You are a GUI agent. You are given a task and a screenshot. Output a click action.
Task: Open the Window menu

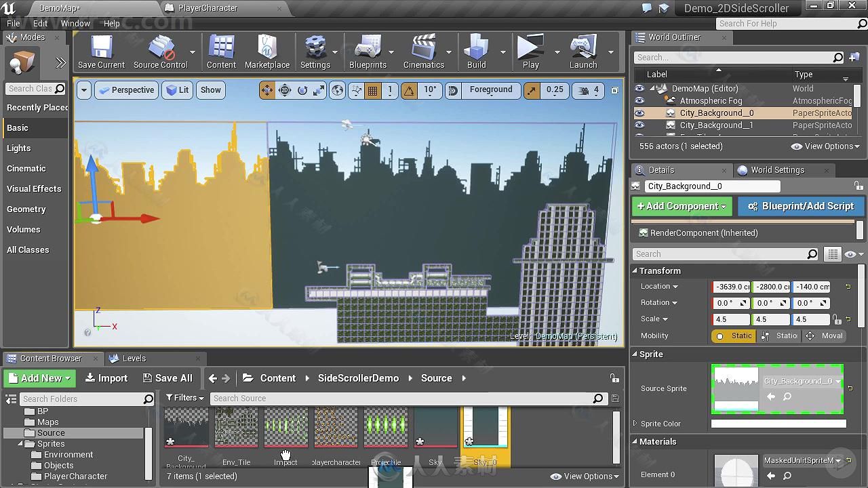point(75,23)
